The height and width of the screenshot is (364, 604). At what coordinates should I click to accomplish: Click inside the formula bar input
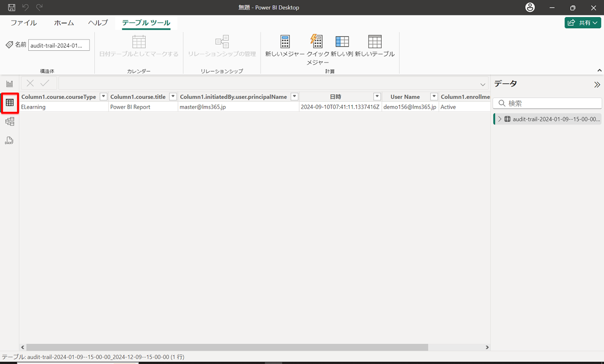click(x=273, y=83)
